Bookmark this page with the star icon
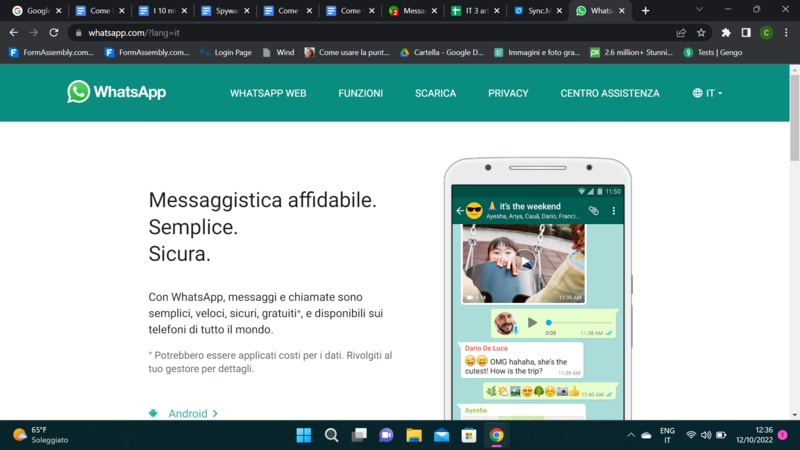The height and width of the screenshot is (450, 800). [701, 33]
